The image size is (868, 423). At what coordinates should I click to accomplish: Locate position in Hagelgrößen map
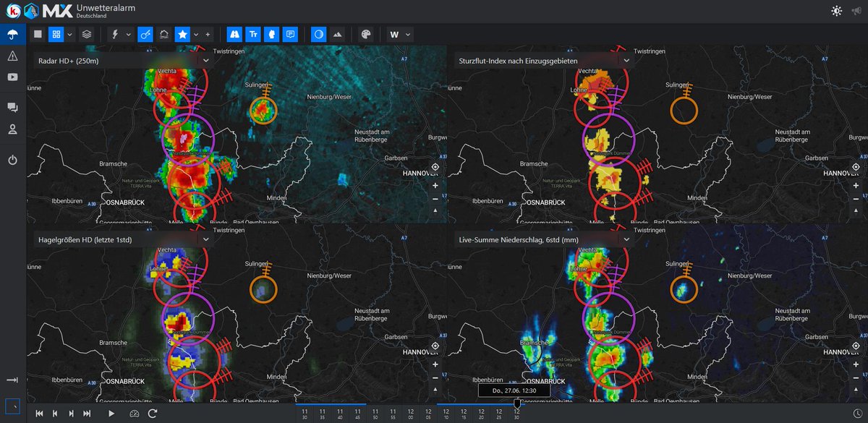pos(435,347)
